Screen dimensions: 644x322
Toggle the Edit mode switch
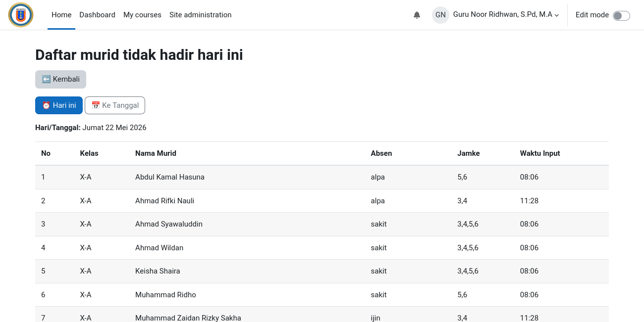[x=621, y=15]
